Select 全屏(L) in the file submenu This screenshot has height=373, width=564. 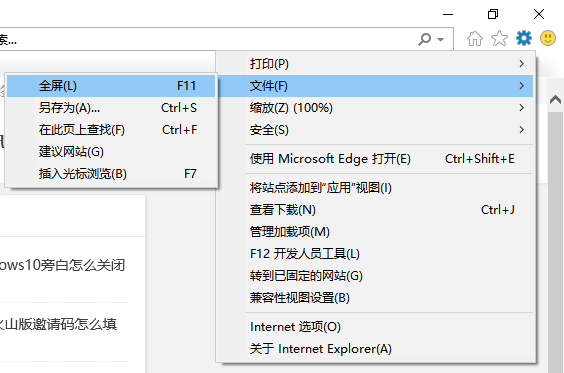pos(111,86)
